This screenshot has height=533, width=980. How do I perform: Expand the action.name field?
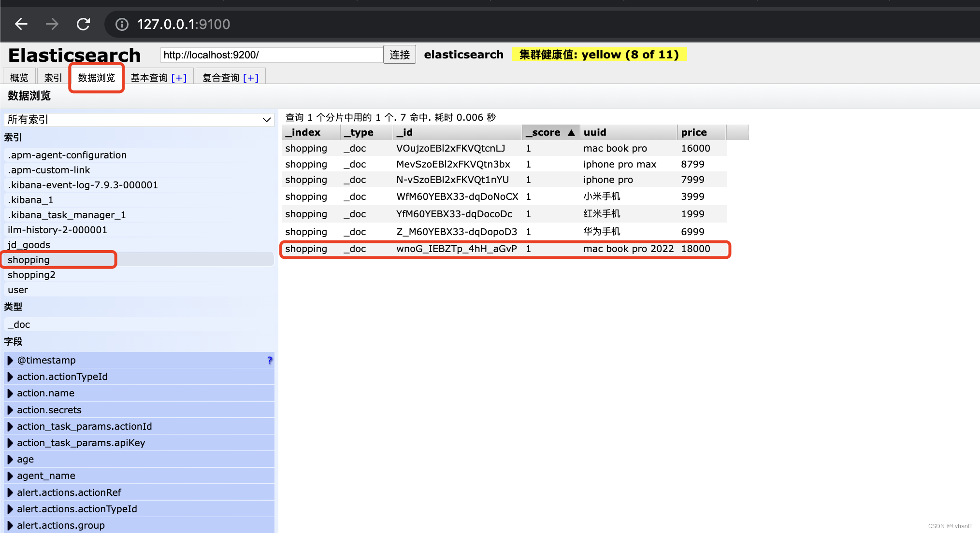10,393
